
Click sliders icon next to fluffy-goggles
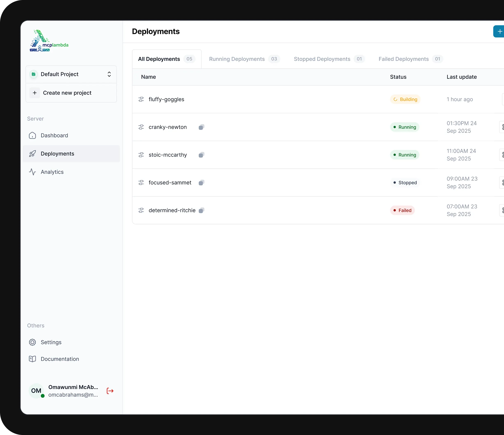pyautogui.click(x=141, y=99)
